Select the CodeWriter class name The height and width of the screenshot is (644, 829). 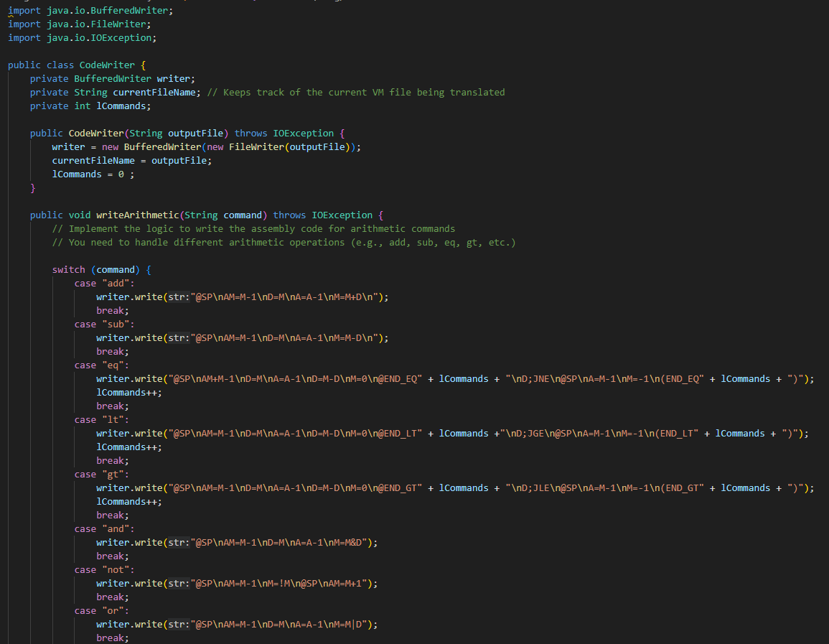click(x=107, y=65)
